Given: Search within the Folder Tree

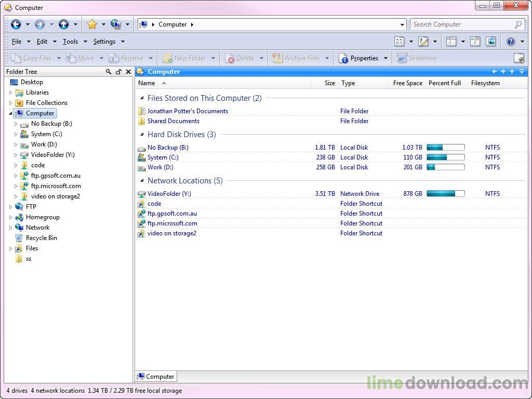Looking at the screenshot, I should [x=109, y=72].
